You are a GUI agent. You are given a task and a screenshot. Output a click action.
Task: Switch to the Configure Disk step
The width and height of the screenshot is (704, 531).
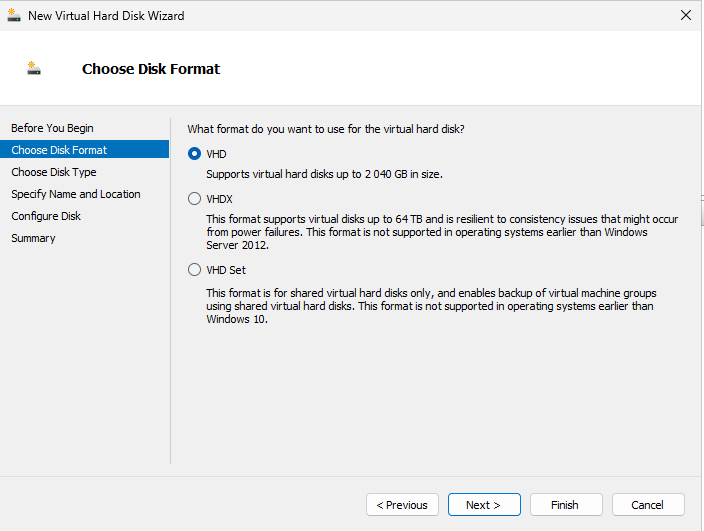coord(46,216)
